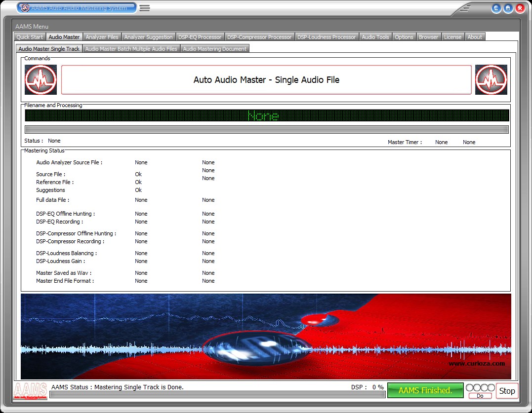Viewport: 532px width, 413px height.
Task: Click the 'Suggestions' row label
Action: pyautogui.click(x=50, y=190)
